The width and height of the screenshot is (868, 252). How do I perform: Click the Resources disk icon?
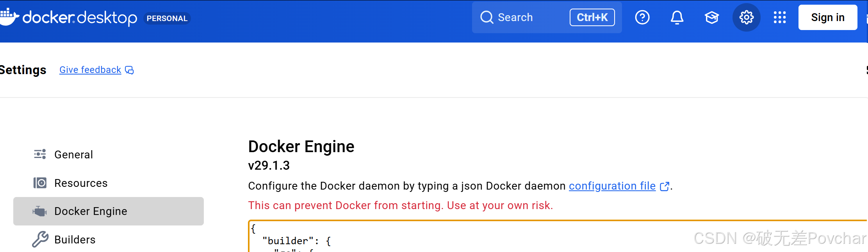40,183
